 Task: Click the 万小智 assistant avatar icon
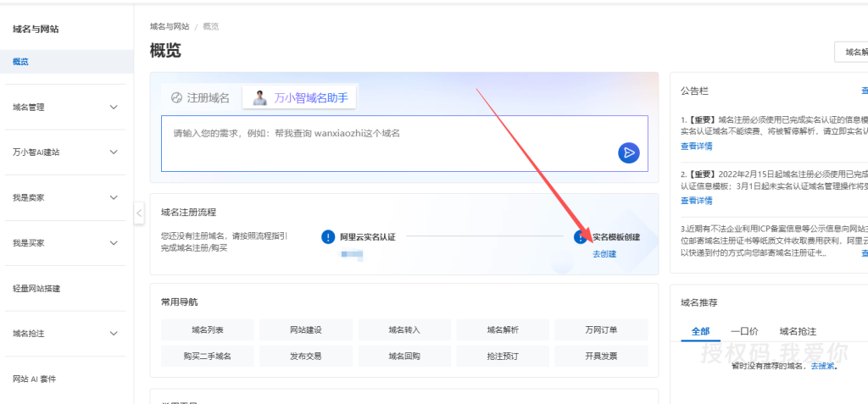click(259, 98)
